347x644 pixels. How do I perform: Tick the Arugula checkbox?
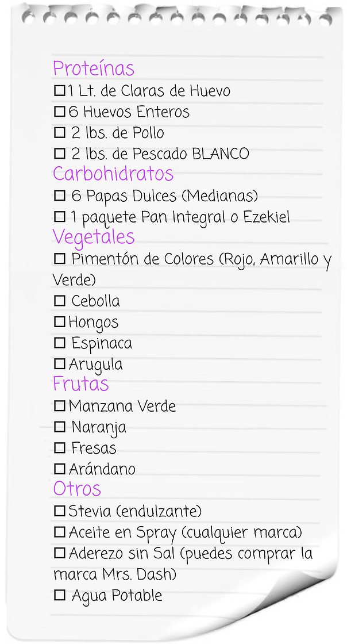60,364
